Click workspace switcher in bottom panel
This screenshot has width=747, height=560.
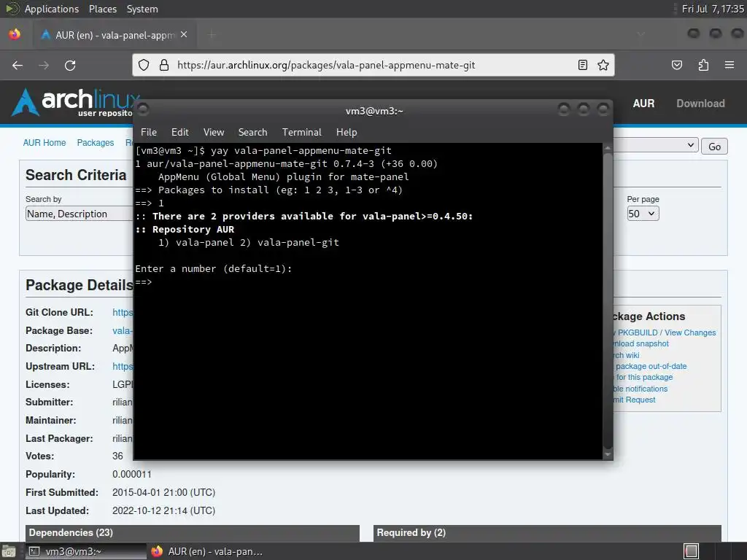(691, 551)
